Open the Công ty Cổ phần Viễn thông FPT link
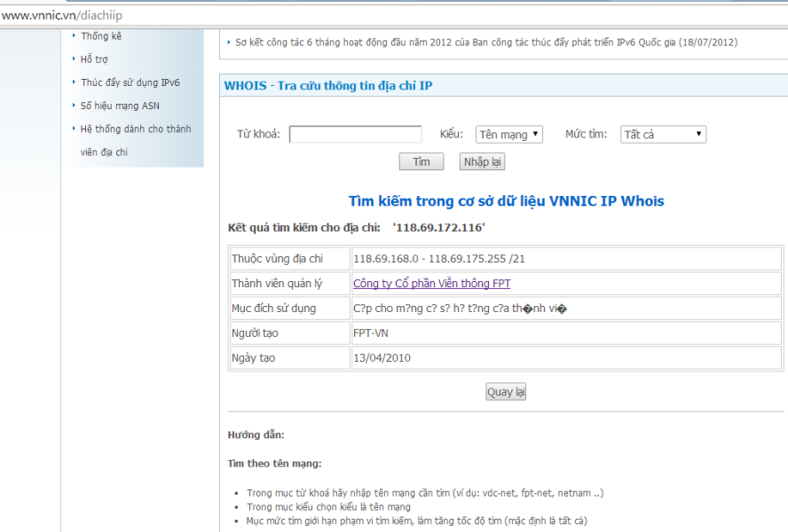Image resolution: width=788 pixels, height=532 pixels. click(431, 284)
